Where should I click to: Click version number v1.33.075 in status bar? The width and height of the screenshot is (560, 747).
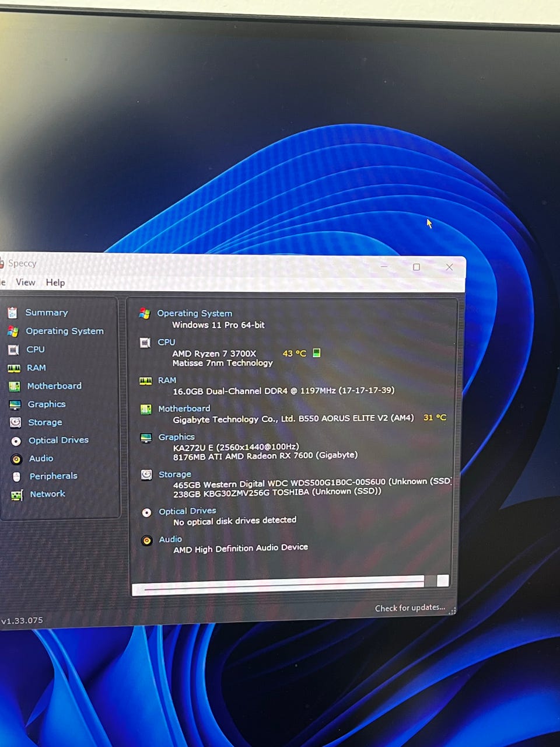(x=22, y=620)
